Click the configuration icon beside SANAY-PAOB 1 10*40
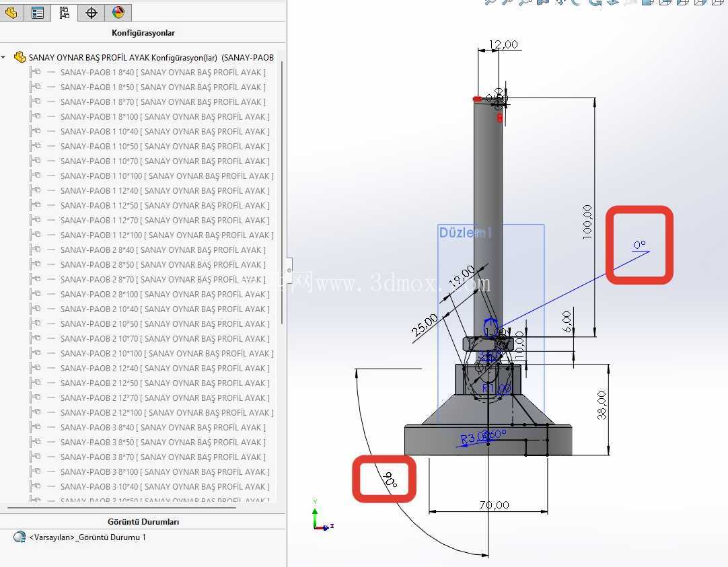This screenshot has height=567, width=728. tap(35, 132)
